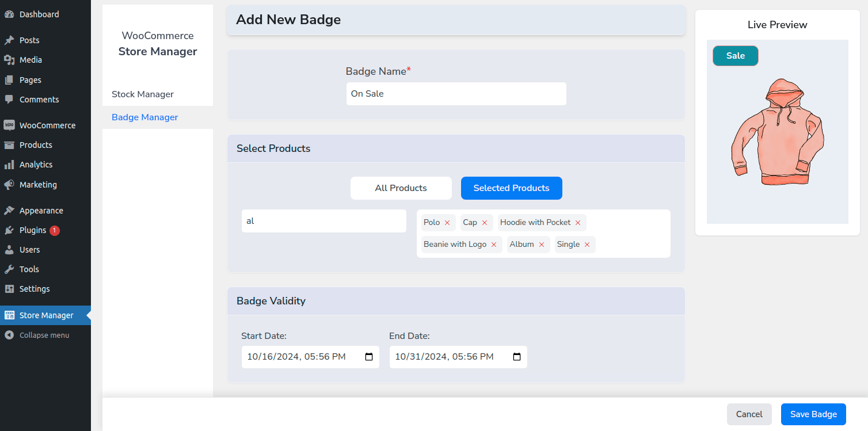The height and width of the screenshot is (431, 868).
Task: Open the Products sidebar icon
Action: pyautogui.click(x=10, y=144)
